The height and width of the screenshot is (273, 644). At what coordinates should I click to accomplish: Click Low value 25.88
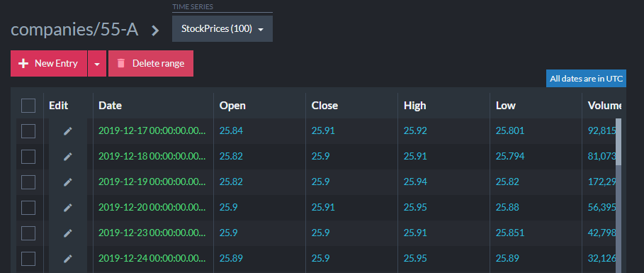pyautogui.click(x=507, y=208)
